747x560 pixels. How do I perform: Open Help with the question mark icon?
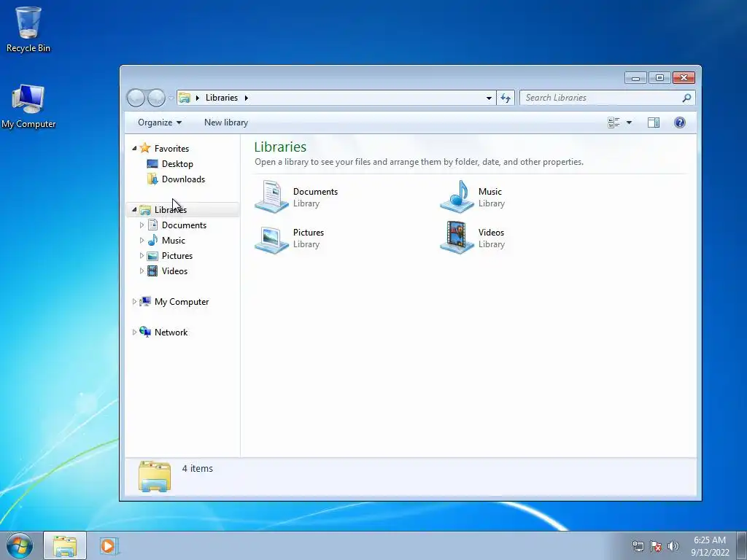(680, 122)
